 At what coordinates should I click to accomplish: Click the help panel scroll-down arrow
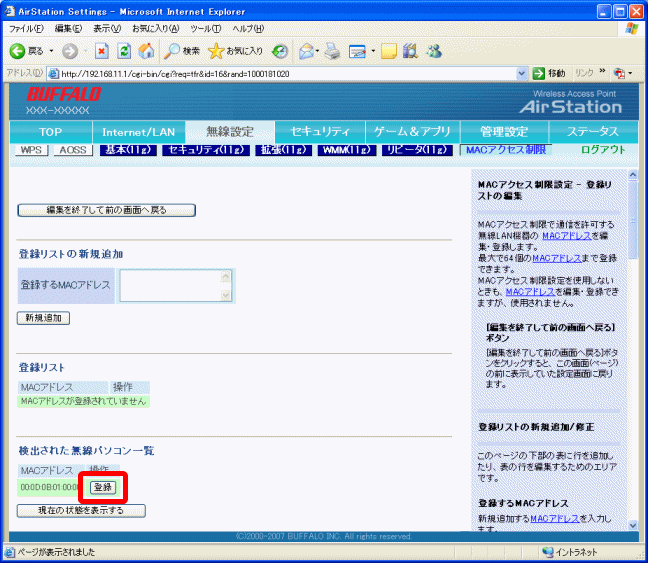[x=633, y=525]
